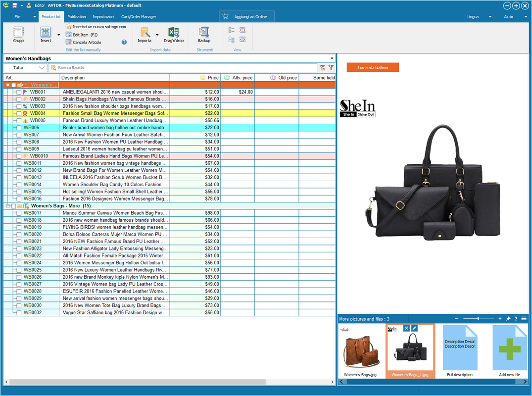Tick the checkbox for WB001

(x=19, y=92)
